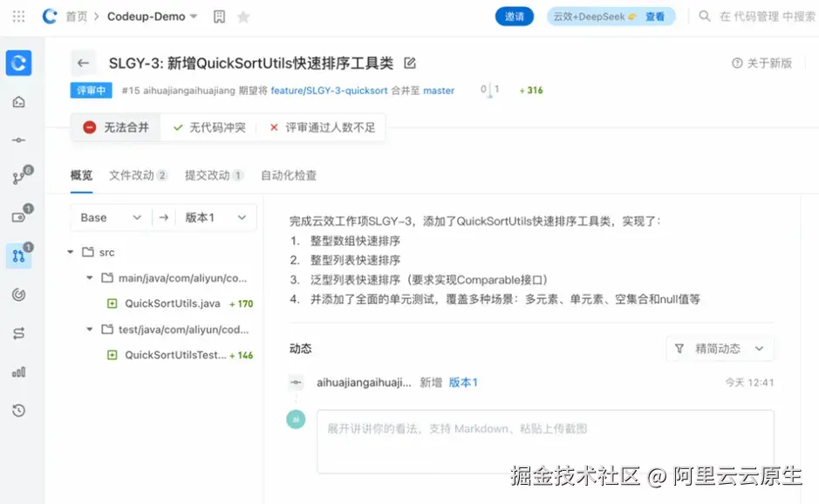
Task: Collapse the test/java/com/aliyun folder
Action: click(89, 330)
